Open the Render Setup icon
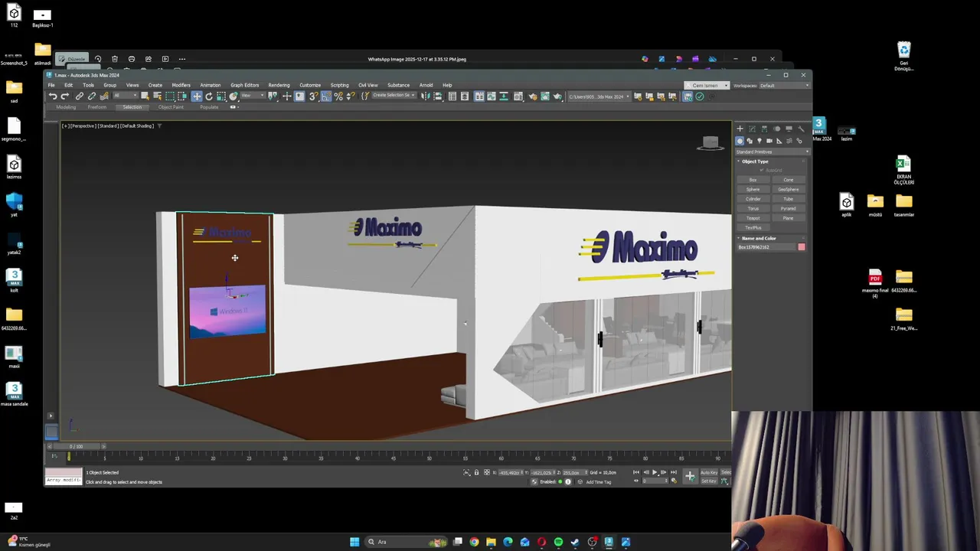Viewport: 980px width, 551px height. (x=534, y=96)
